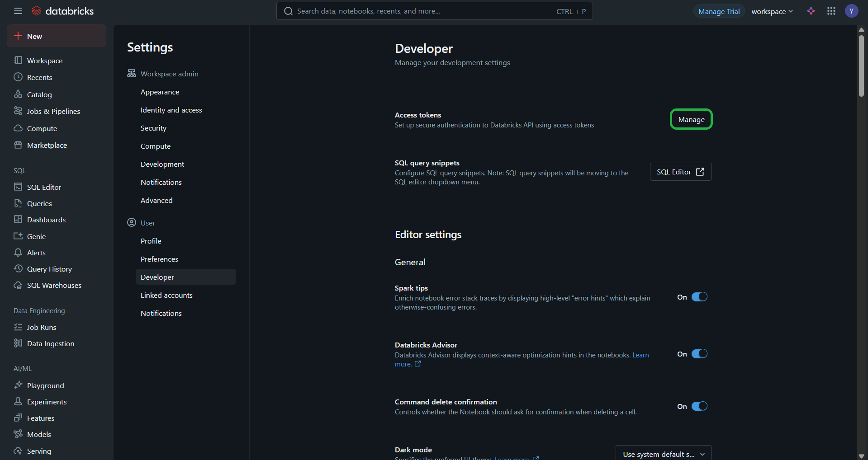Image resolution: width=868 pixels, height=460 pixels.
Task: Click the New create button
Action: [x=57, y=36]
